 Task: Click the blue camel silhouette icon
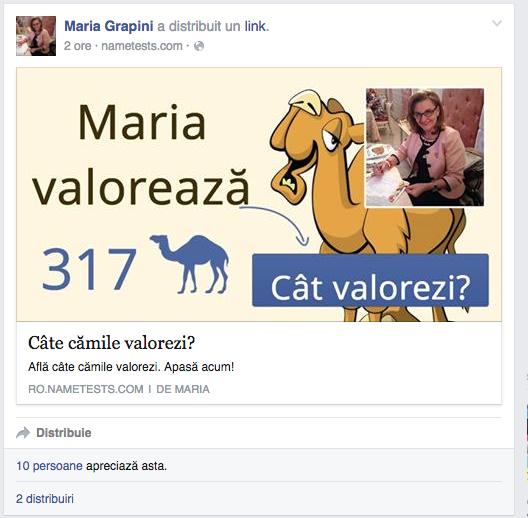tap(190, 264)
